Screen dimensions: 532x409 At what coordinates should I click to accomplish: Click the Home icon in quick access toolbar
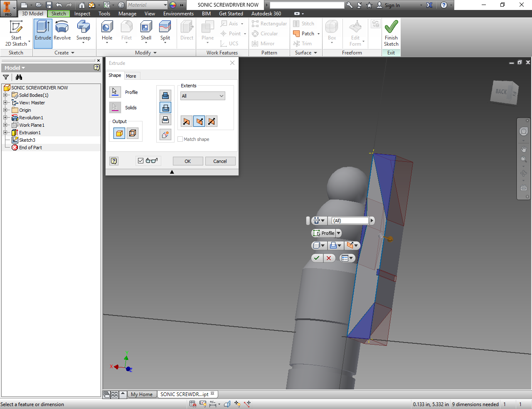(x=82, y=5)
